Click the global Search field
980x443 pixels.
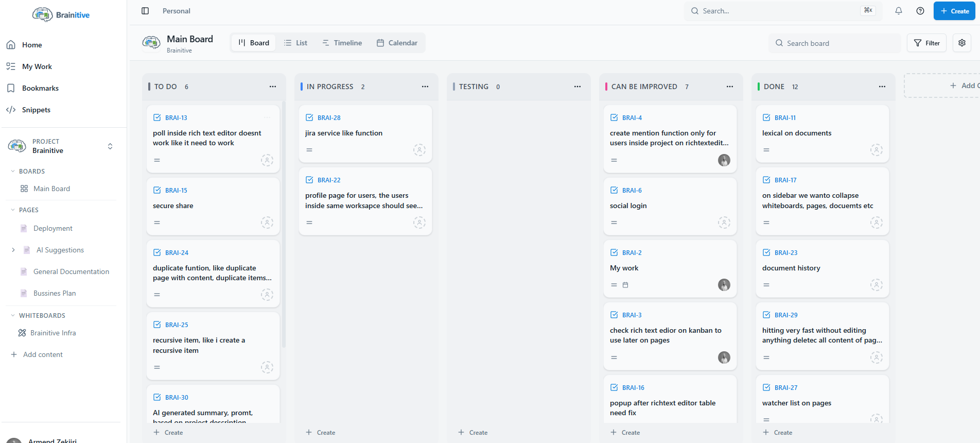pos(783,11)
